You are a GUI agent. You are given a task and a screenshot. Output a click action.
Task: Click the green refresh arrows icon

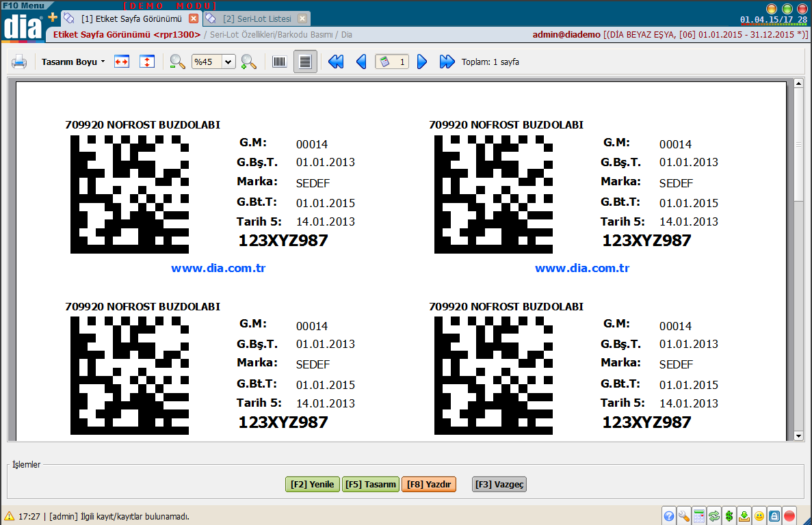coord(714,516)
